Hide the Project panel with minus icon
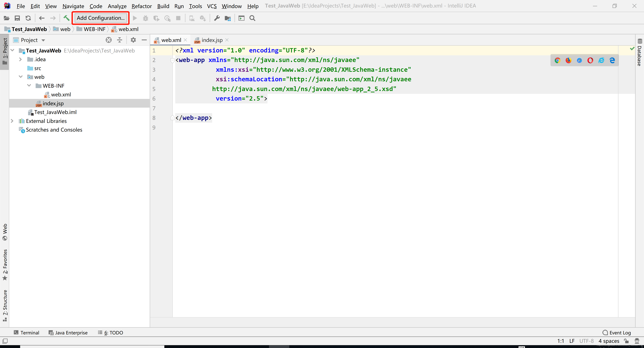 pyautogui.click(x=144, y=40)
